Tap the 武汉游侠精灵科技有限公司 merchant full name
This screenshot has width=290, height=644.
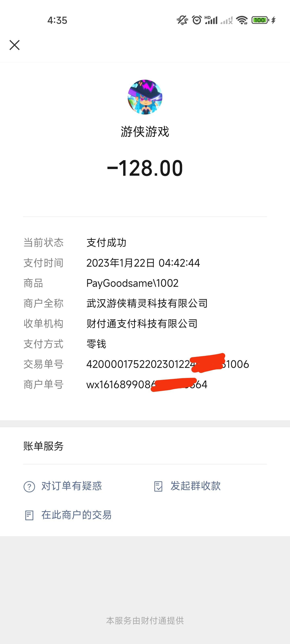[x=147, y=303]
